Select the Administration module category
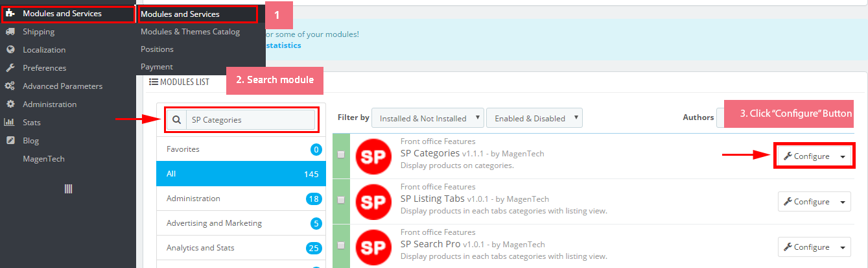Viewport: 868px width, 268px height. tap(241, 199)
